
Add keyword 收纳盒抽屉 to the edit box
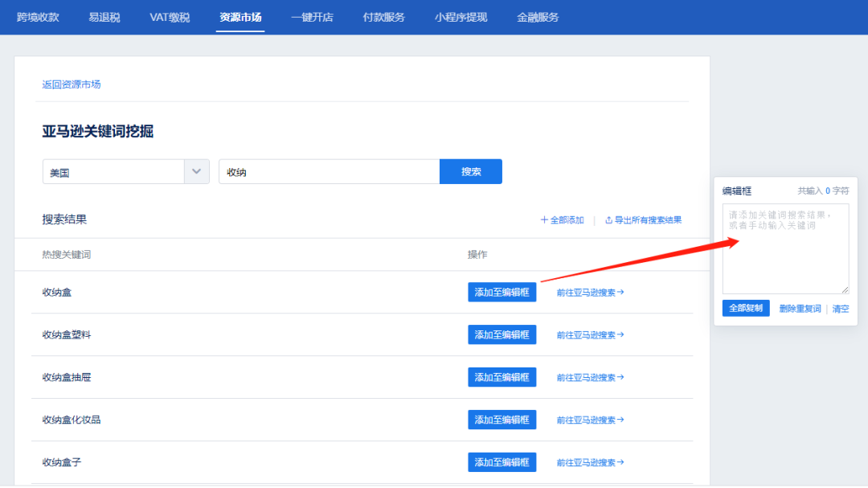click(502, 377)
